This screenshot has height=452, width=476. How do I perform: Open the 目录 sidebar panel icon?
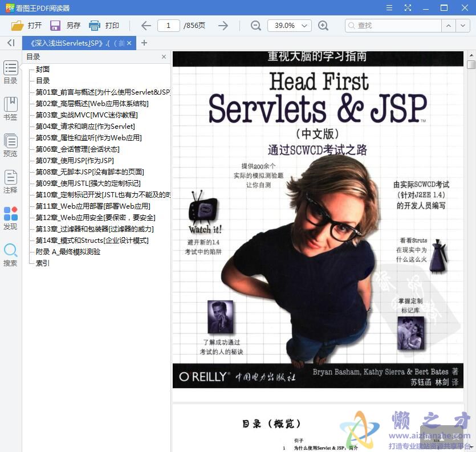click(x=11, y=72)
